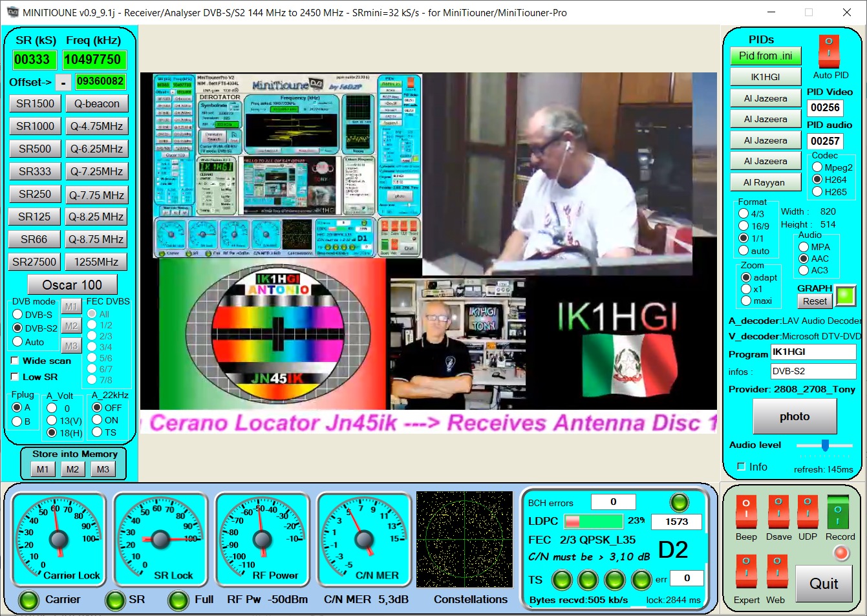
Task: Click the green LED beside BCH errors
Action: click(679, 502)
